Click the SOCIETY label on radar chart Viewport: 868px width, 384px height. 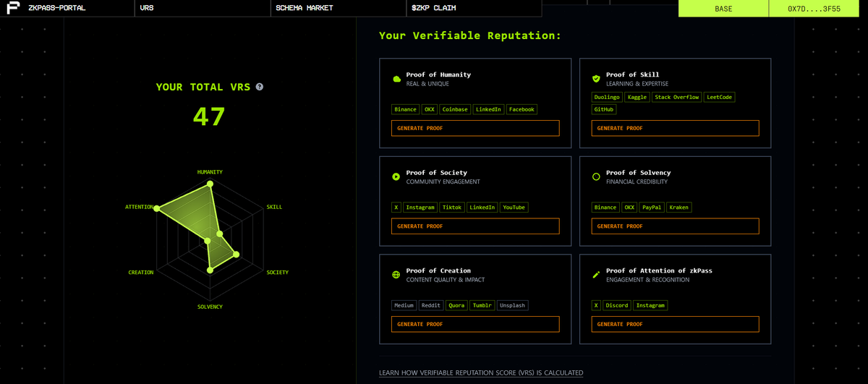(x=277, y=273)
